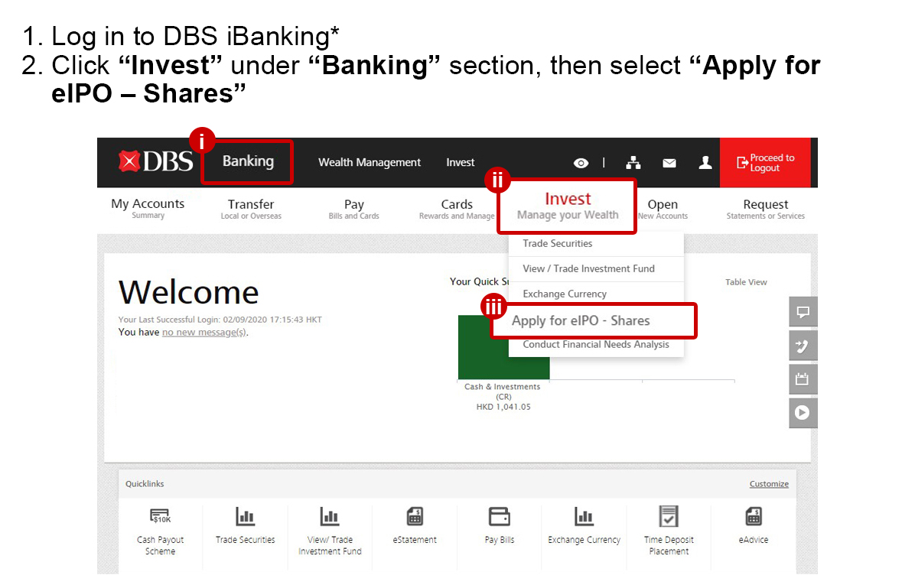The height and width of the screenshot is (588, 915).
Task: Click the green Cash & Investments bar
Action: click(x=503, y=346)
